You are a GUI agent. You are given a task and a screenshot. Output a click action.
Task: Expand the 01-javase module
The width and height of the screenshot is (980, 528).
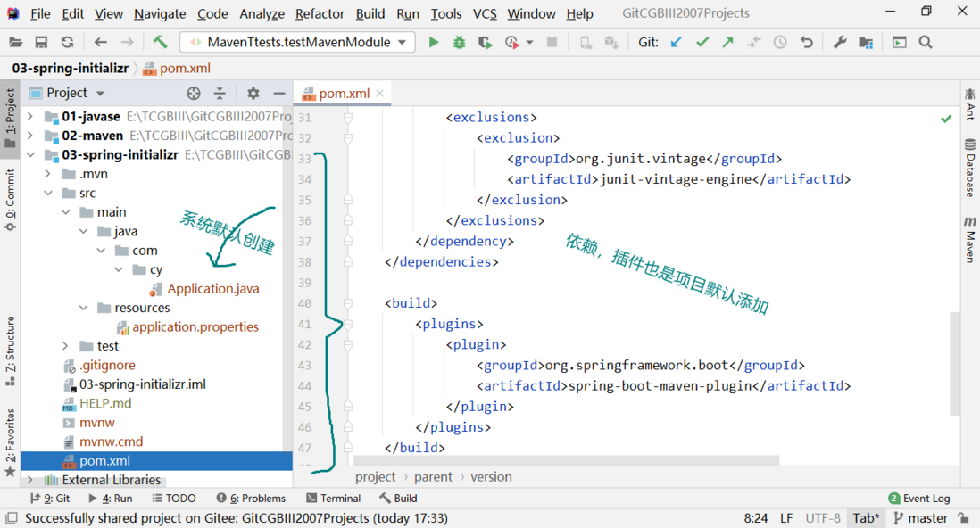click(x=30, y=116)
